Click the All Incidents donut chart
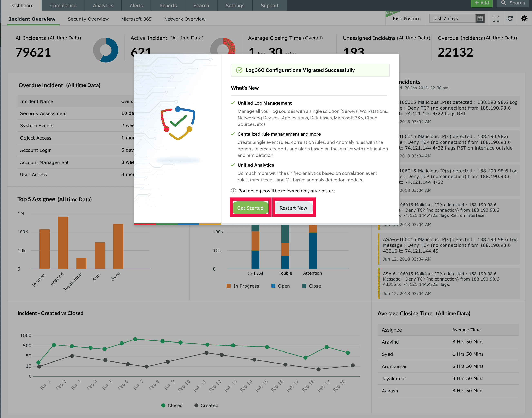The width and height of the screenshot is (532, 418). [106, 50]
